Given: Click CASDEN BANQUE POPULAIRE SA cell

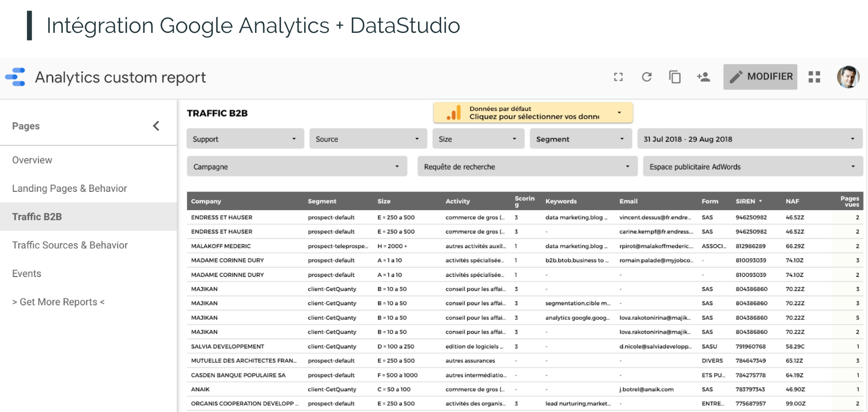Looking at the screenshot, I should pyautogui.click(x=238, y=375).
